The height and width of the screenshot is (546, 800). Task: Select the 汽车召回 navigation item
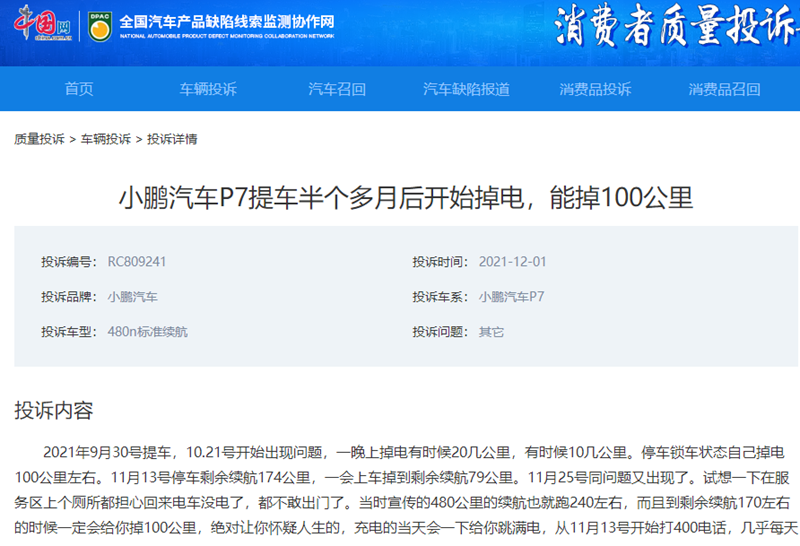(337, 89)
